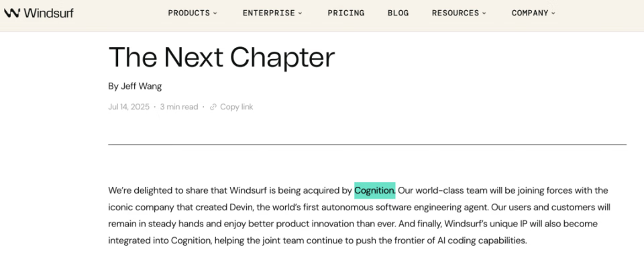The height and width of the screenshot is (256, 644).
Task: Open the Blog page
Action: (398, 13)
